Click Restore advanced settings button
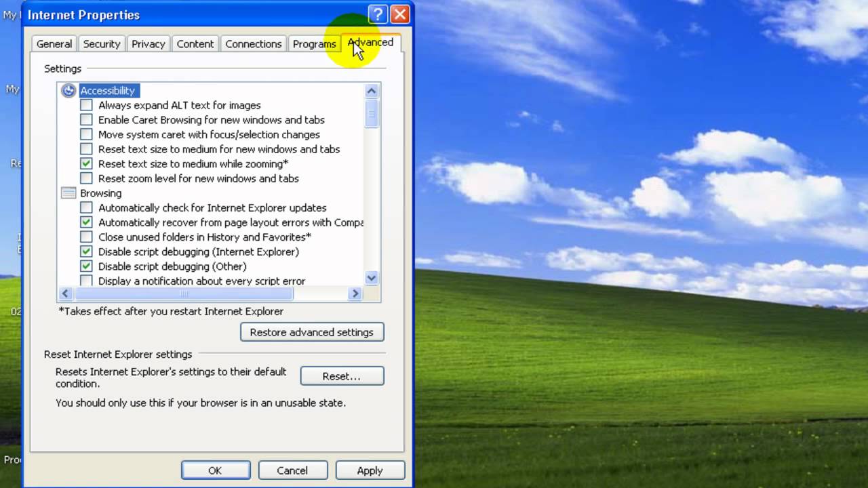Viewport: 868px width, 488px height. tap(312, 332)
